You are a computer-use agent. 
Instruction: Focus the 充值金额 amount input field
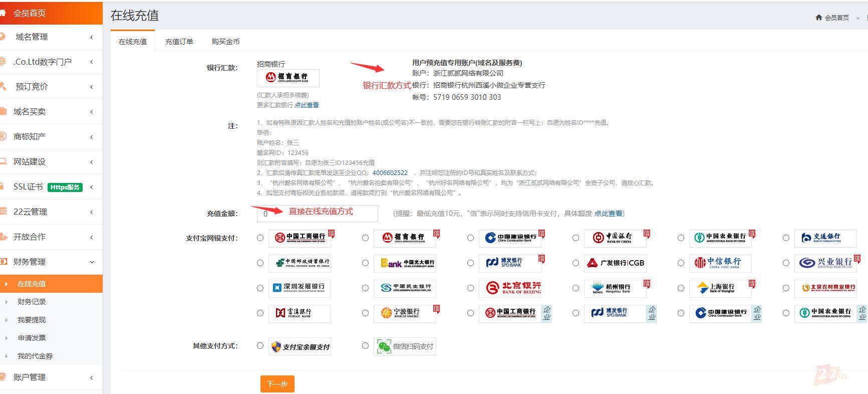pos(318,214)
